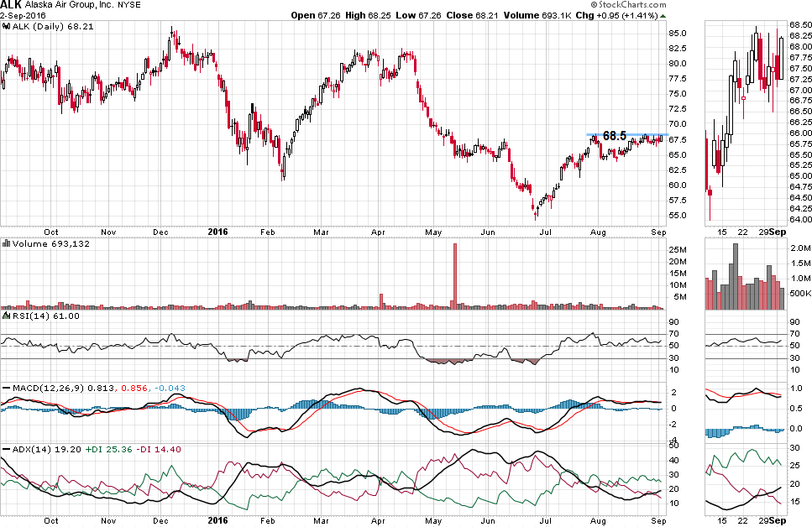
Task: Click the red -DI 14.40 value
Action: (159, 449)
